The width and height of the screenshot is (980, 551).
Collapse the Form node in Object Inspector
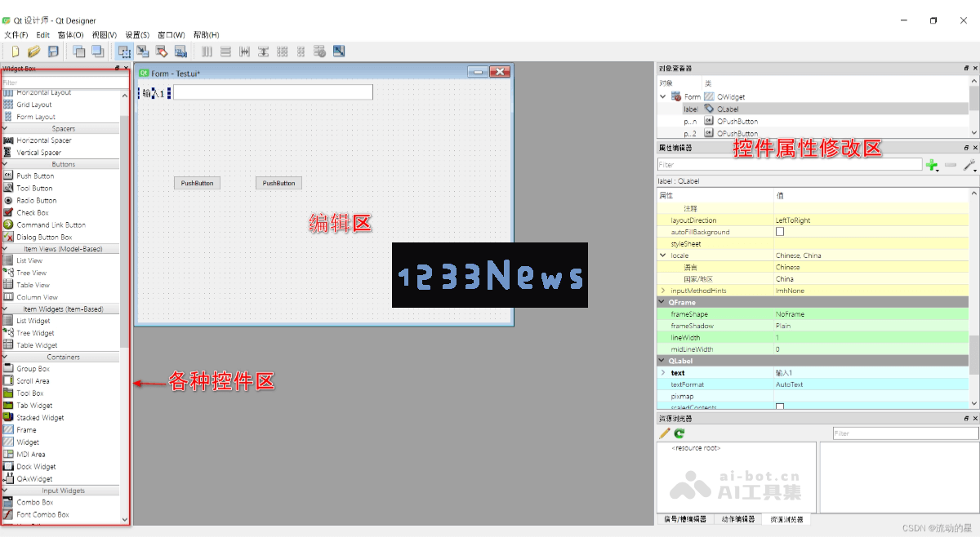click(x=662, y=96)
